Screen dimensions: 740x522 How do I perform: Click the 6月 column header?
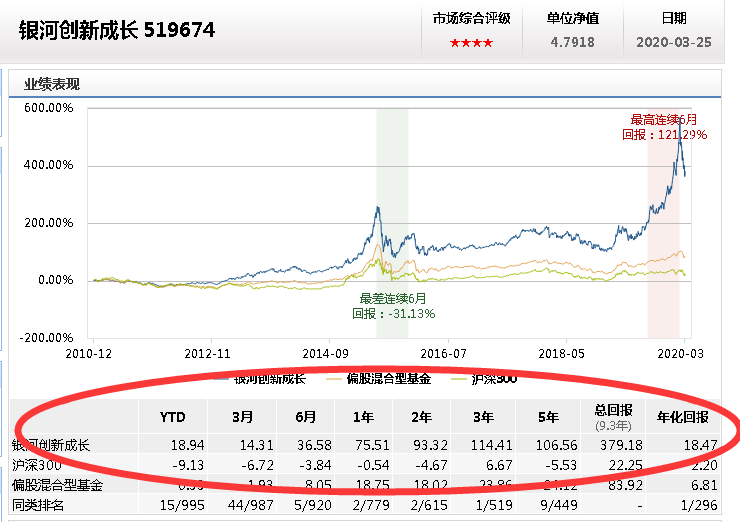coord(306,417)
